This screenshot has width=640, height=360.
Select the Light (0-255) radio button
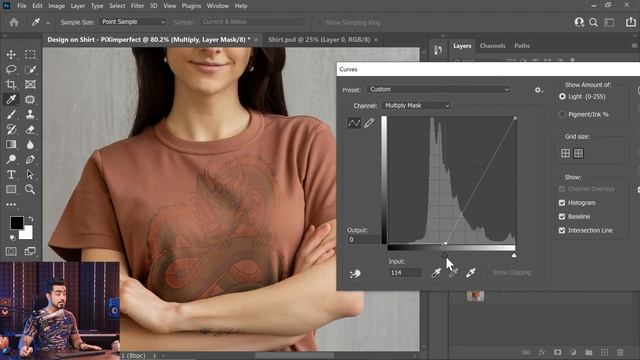562,97
